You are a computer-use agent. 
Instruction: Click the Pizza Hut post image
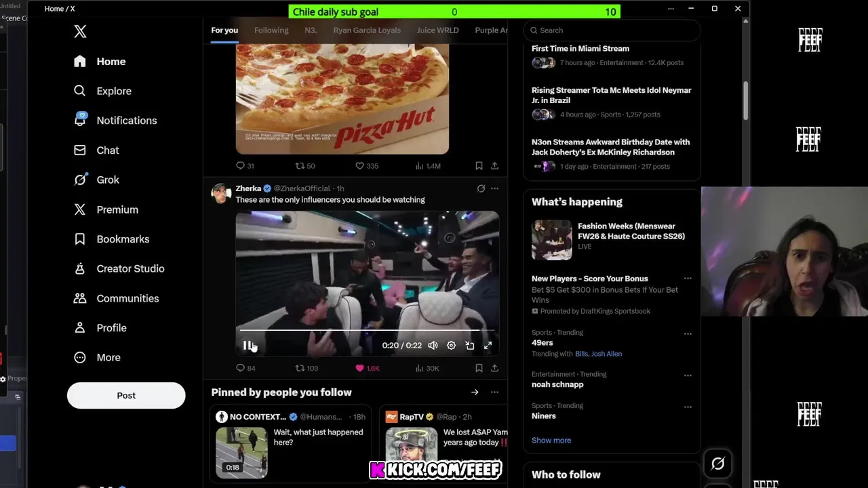(342, 99)
